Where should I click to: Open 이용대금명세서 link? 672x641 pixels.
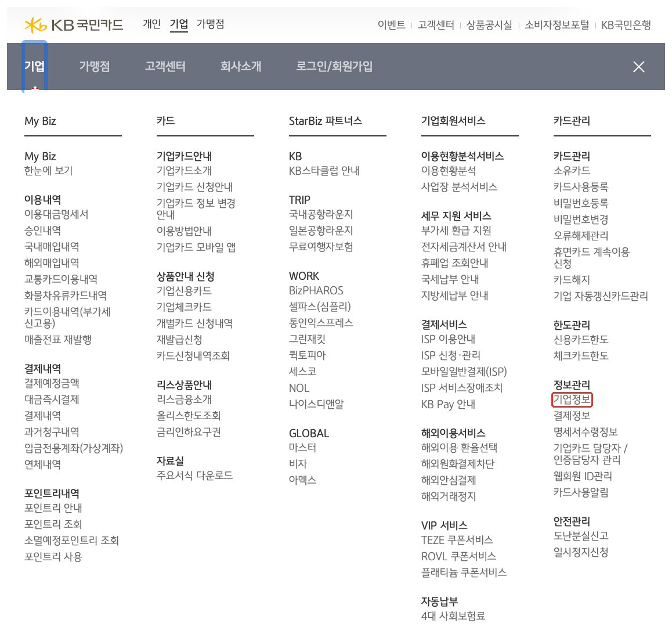[x=56, y=214]
